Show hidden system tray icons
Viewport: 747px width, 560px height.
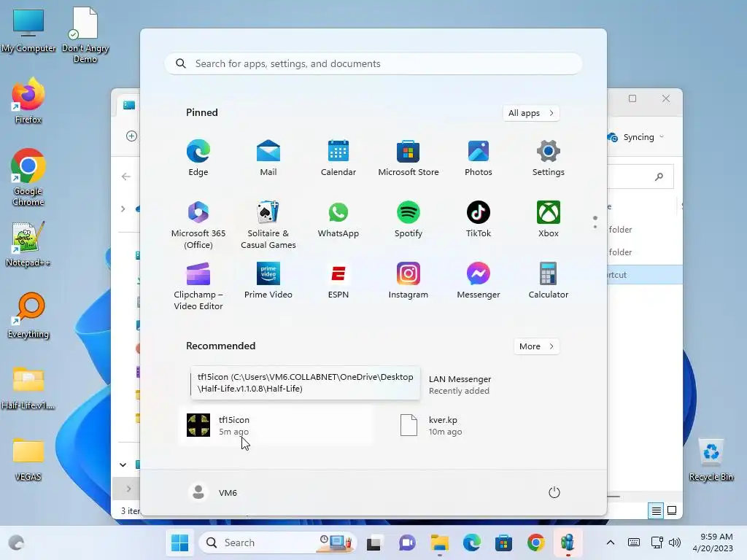tap(611, 542)
